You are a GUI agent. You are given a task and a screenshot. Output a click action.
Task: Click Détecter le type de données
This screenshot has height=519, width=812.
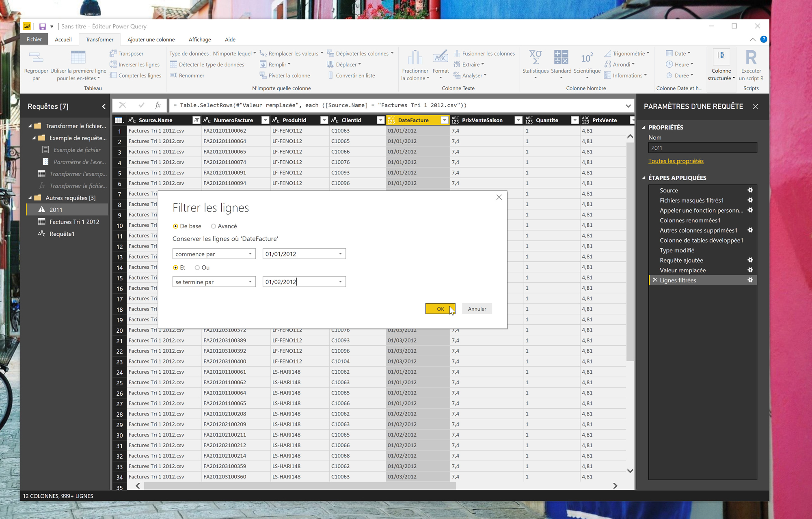(x=207, y=65)
